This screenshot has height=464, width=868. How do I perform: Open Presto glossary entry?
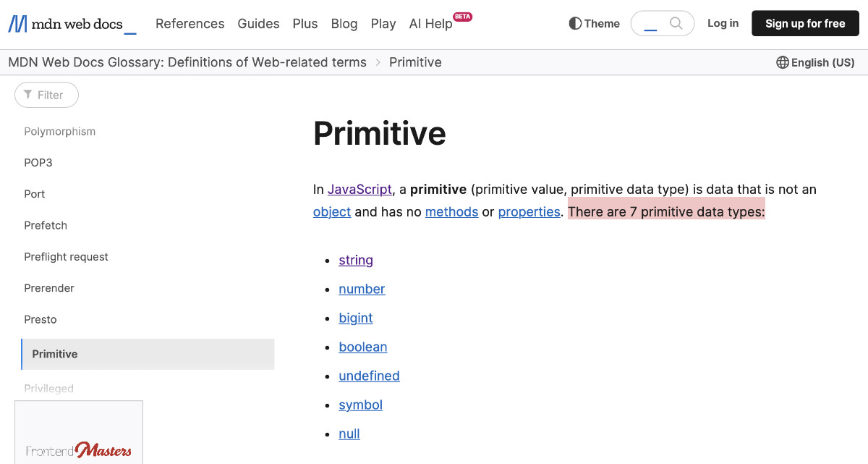41,319
